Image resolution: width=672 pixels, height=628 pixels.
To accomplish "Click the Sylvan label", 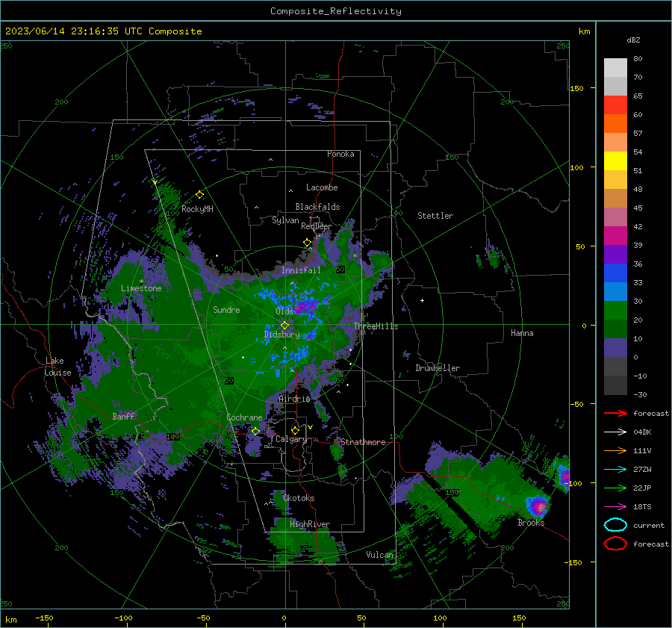I will (x=285, y=220).
